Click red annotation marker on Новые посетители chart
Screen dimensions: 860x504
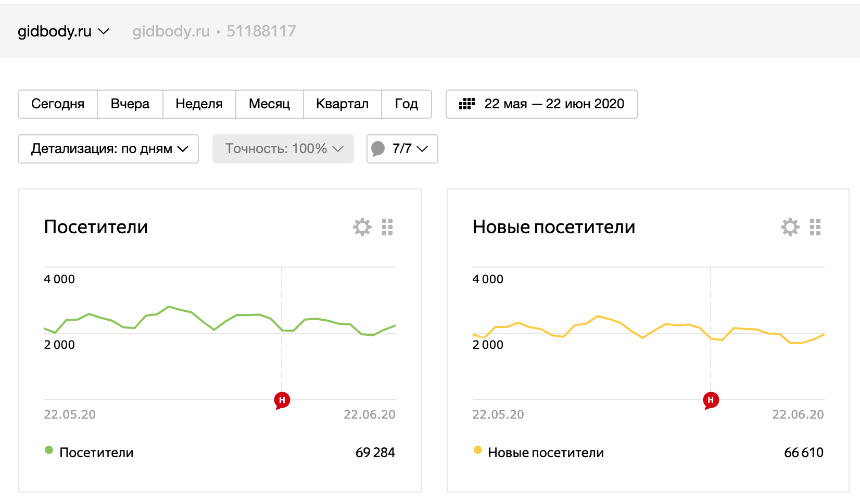[711, 400]
